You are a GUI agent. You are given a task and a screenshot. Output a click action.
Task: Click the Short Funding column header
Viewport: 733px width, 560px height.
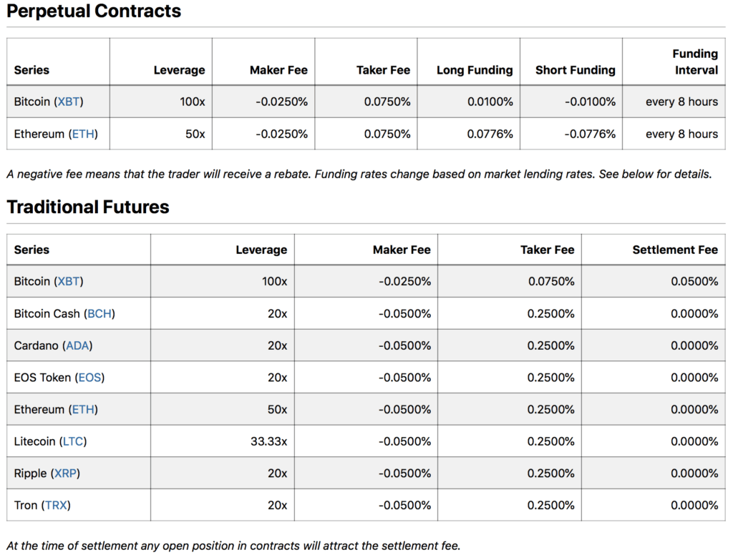click(x=575, y=70)
